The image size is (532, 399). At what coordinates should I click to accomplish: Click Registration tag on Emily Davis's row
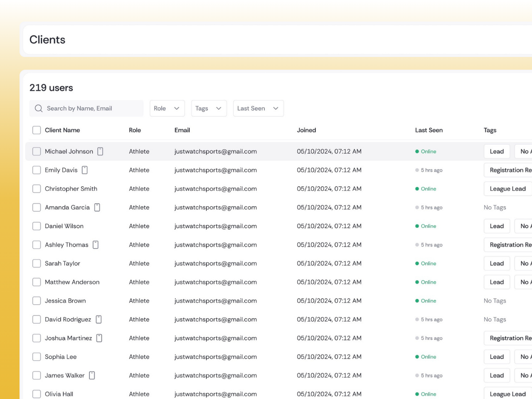click(508, 170)
